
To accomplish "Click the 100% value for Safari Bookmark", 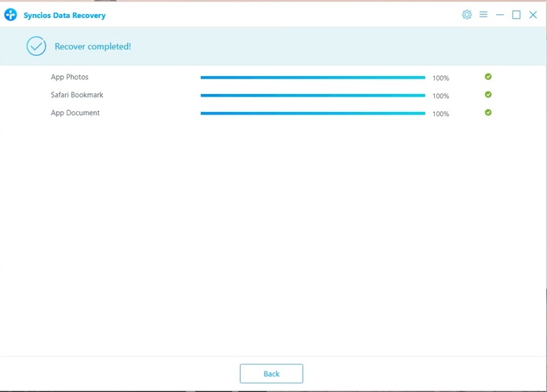I will pos(440,96).
